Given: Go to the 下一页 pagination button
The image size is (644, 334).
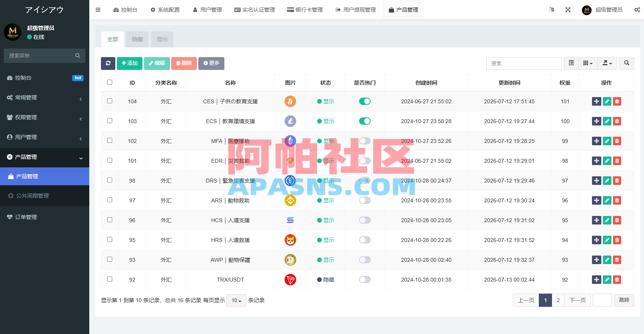Looking at the screenshot, I should point(578,300).
